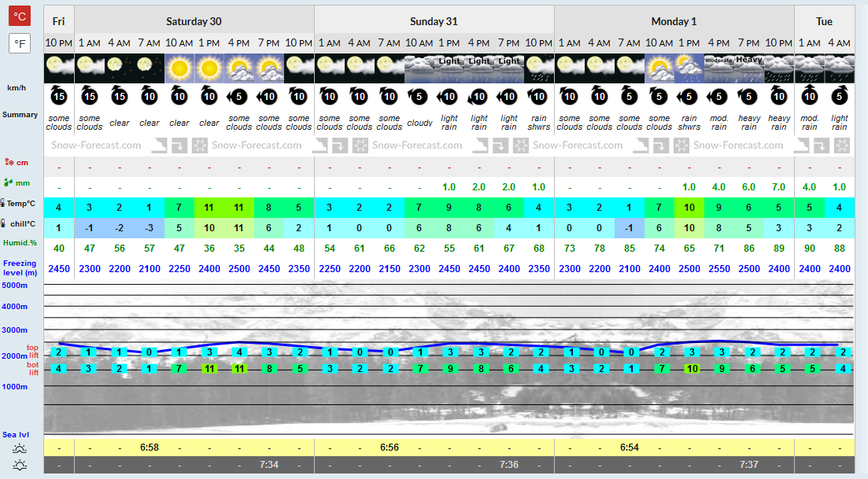Click the km/h wind unit label
This screenshot has height=479, width=868.
tap(17, 87)
